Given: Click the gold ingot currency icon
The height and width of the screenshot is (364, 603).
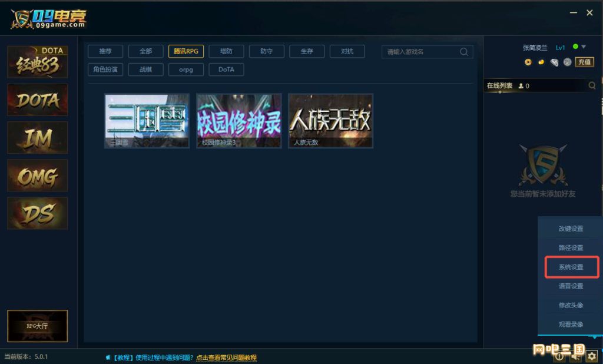Looking at the screenshot, I should (x=541, y=62).
